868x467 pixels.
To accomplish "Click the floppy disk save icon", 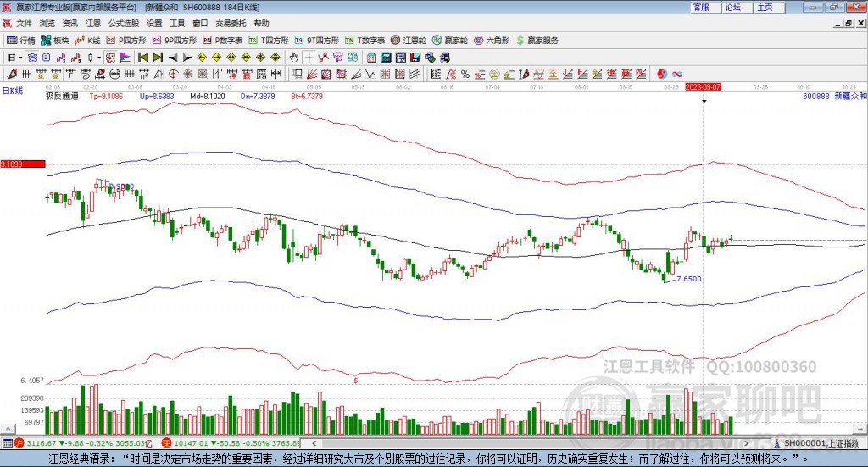I will point(415,57).
